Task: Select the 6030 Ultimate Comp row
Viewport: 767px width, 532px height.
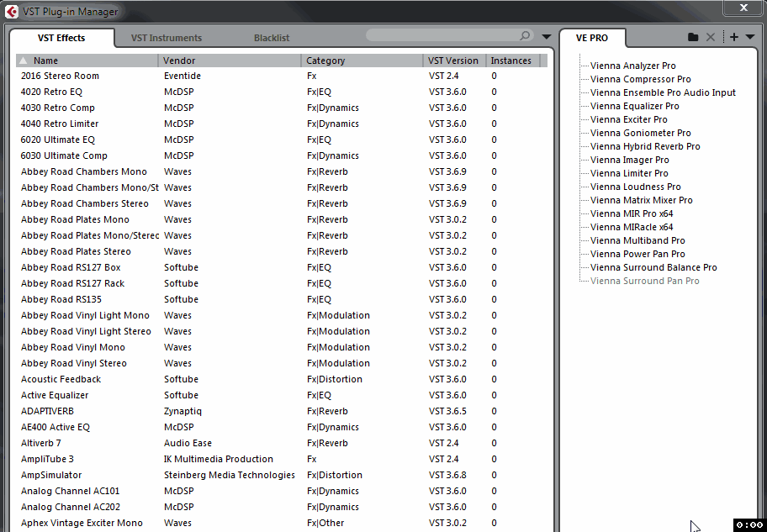Action: (281, 155)
